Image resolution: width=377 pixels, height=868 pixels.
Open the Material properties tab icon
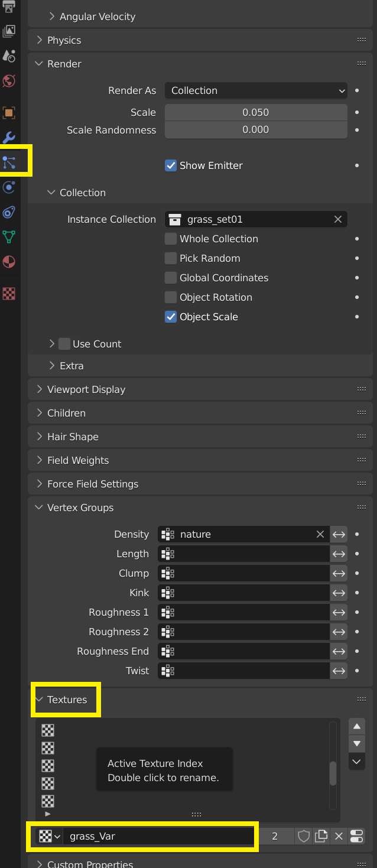9,262
